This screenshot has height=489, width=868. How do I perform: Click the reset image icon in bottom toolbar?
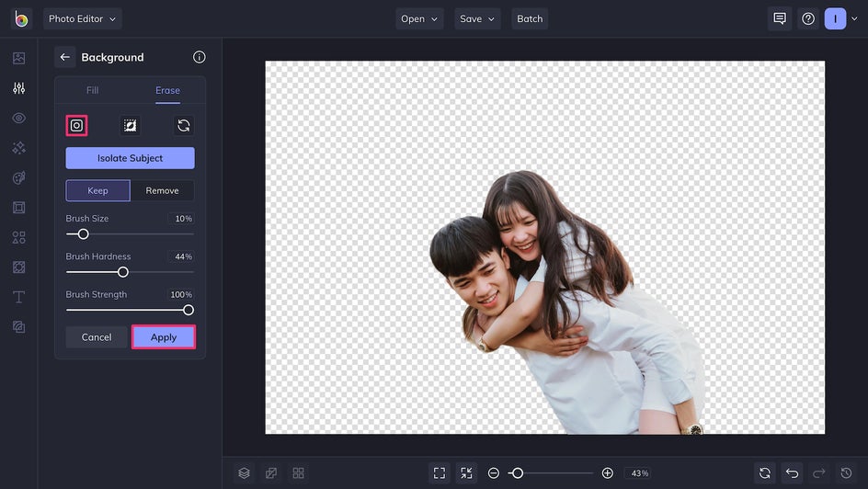pyautogui.click(x=765, y=473)
